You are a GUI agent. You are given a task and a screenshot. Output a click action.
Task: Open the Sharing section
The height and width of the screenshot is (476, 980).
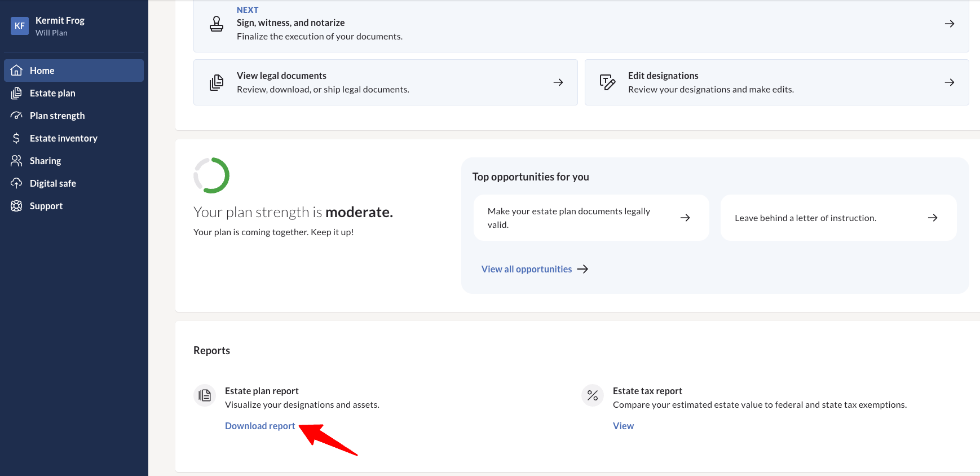(x=45, y=161)
